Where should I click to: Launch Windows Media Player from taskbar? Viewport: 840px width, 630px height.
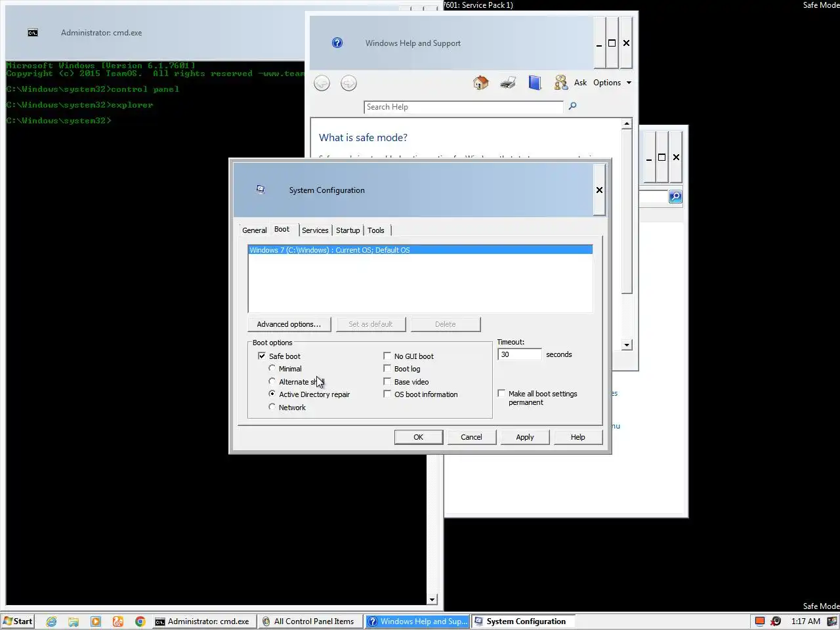(96, 621)
